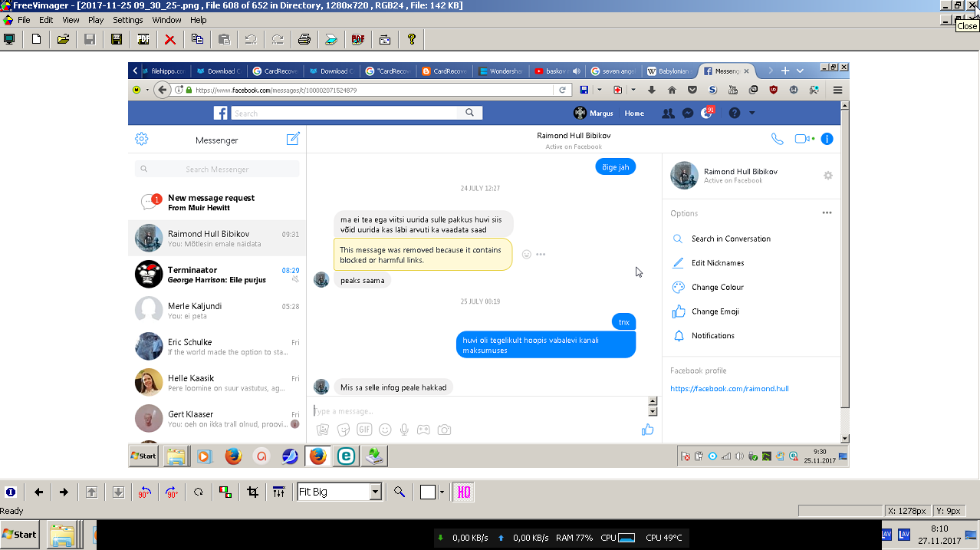The image size is (980, 550).
Task: Delete the current file with red X
Action: click(x=170, y=38)
